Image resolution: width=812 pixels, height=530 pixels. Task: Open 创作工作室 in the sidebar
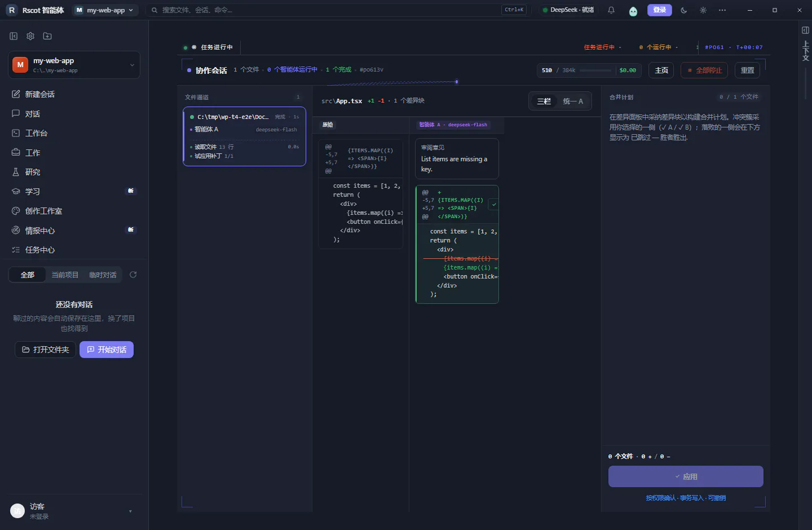click(74, 211)
